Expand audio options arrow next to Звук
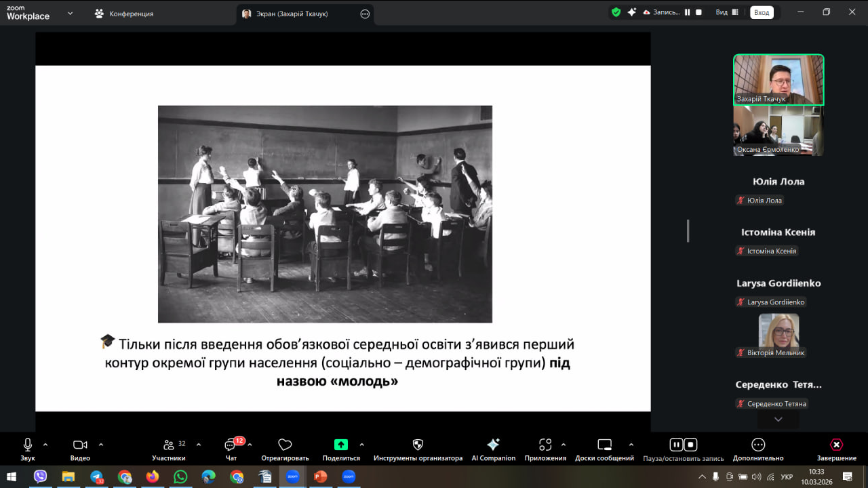 coord(45,445)
